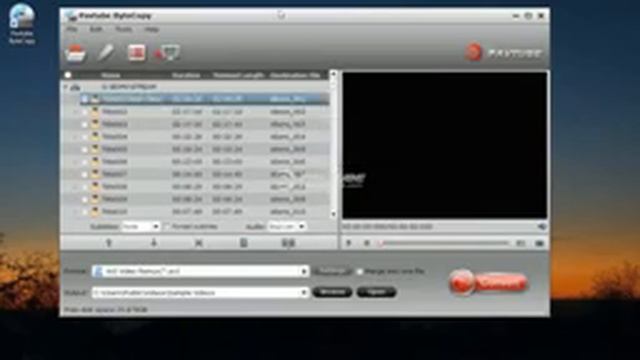
Task: Open the Subtitles dropdown
Action: pos(141,227)
